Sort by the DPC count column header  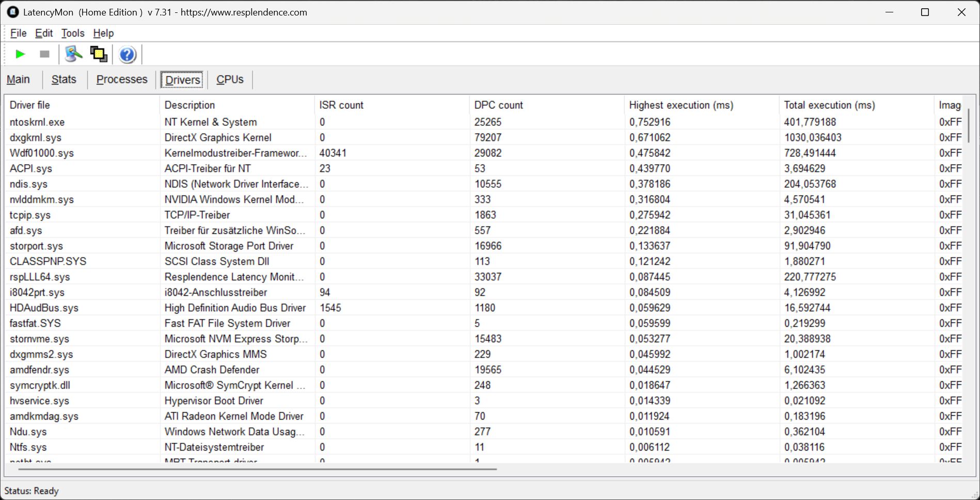498,105
